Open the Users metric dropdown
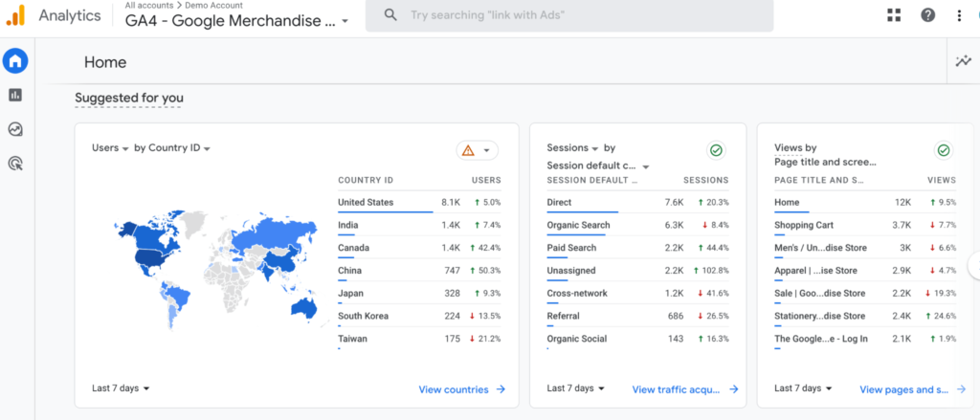 coord(111,148)
